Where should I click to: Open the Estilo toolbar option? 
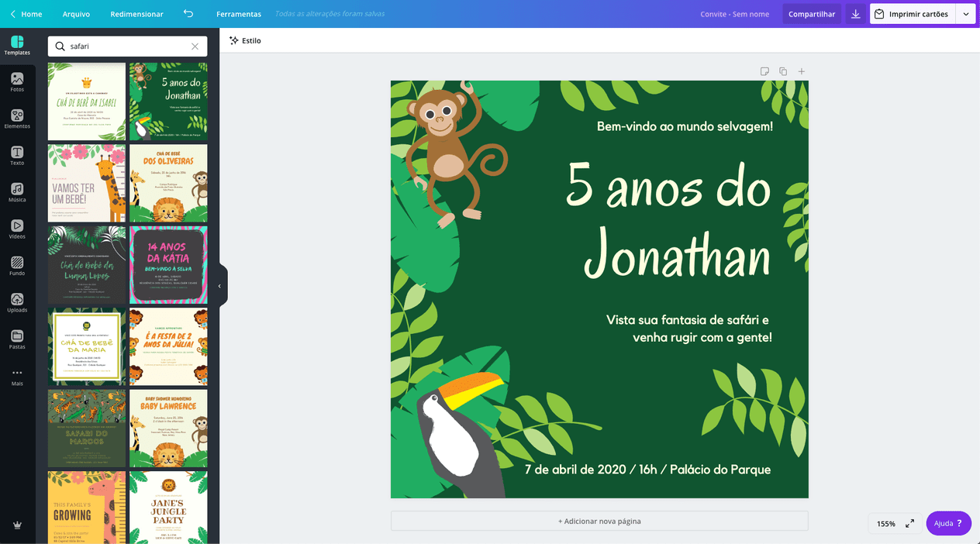245,40
